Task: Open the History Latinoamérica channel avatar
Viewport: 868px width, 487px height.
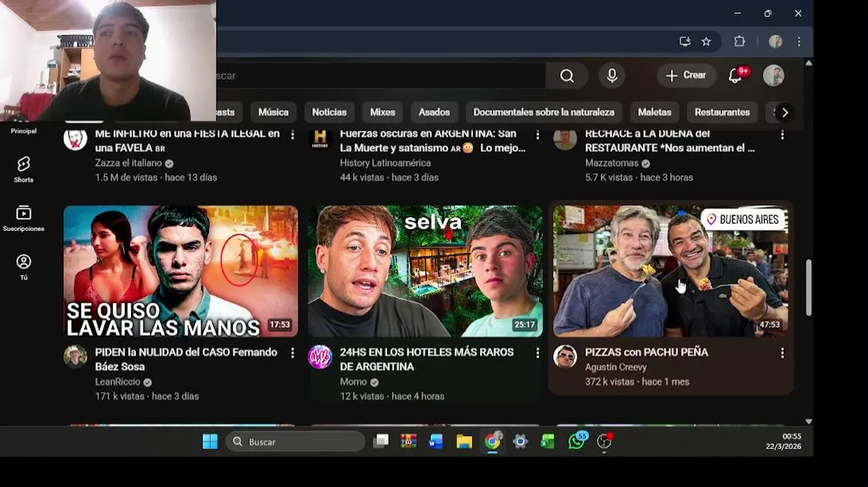Action: (320, 138)
